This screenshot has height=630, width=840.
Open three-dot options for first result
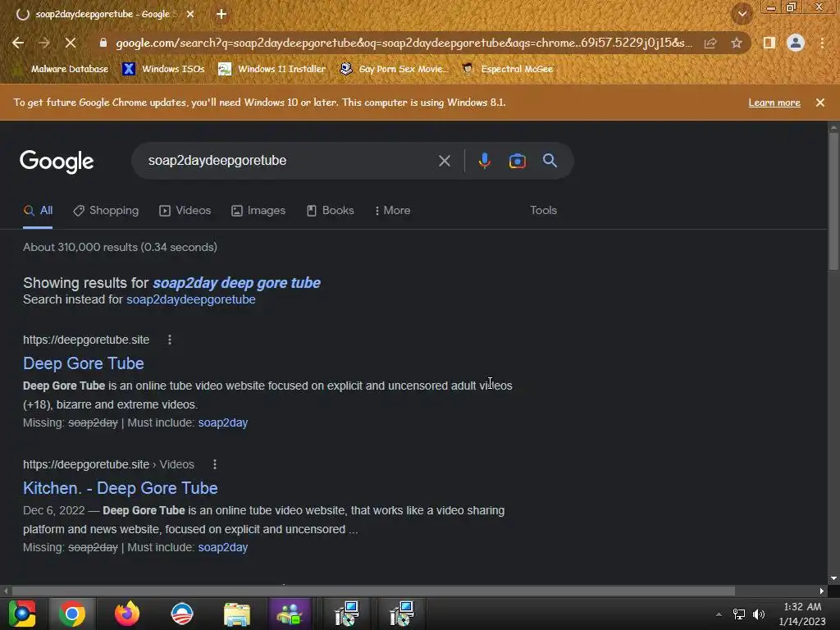tap(170, 340)
